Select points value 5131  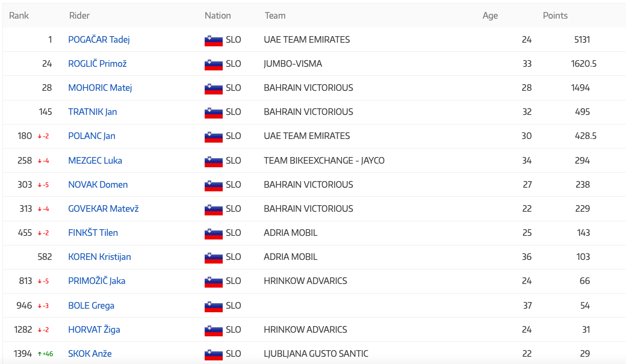[581, 40]
